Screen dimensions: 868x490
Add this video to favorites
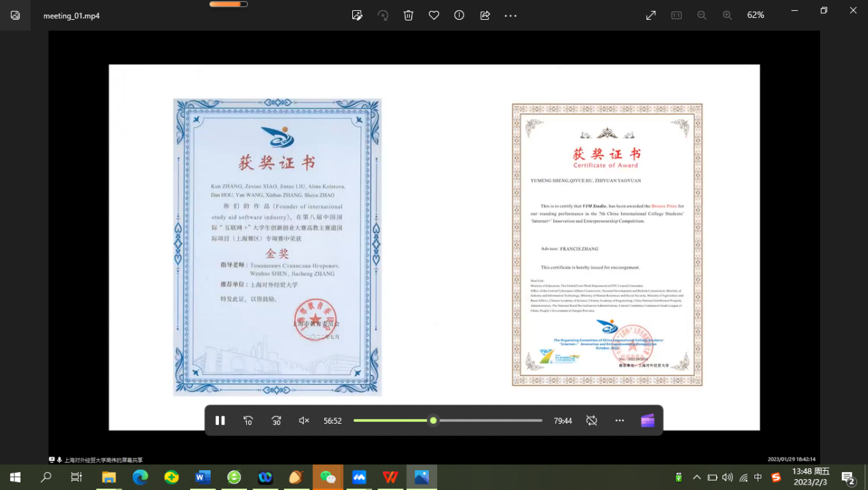tap(434, 15)
